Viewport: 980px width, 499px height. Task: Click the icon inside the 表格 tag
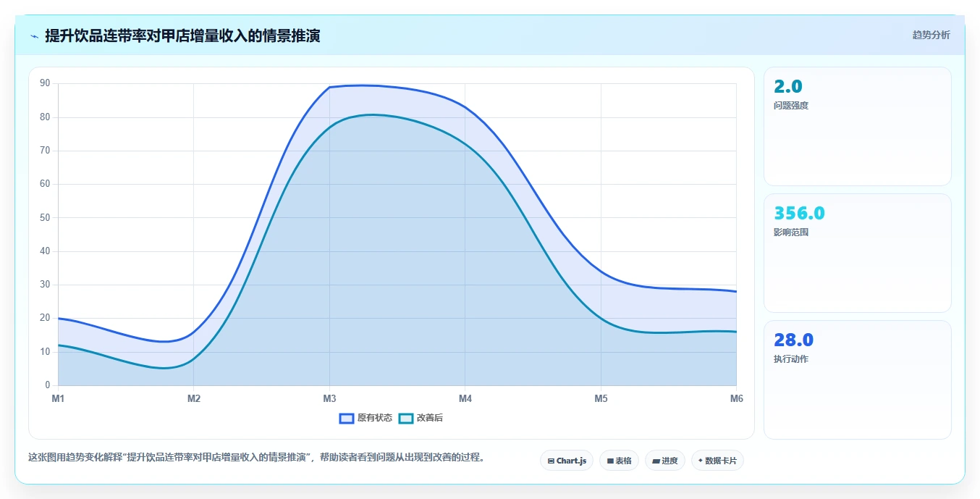610,461
